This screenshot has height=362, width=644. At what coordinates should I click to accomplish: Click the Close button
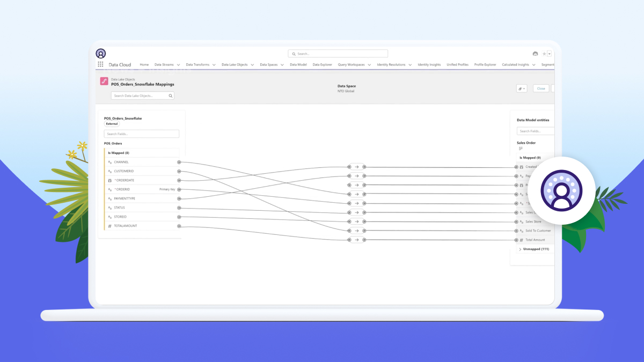click(x=541, y=88)
